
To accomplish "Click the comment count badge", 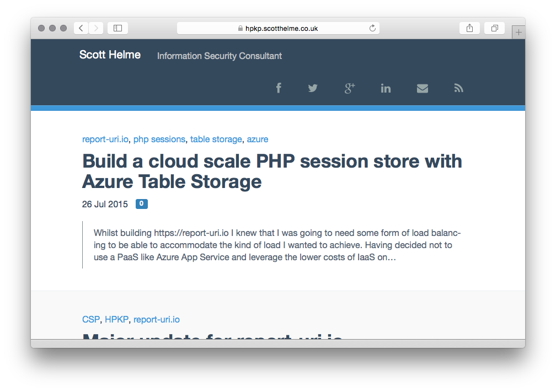I will [x=142, y=204].
